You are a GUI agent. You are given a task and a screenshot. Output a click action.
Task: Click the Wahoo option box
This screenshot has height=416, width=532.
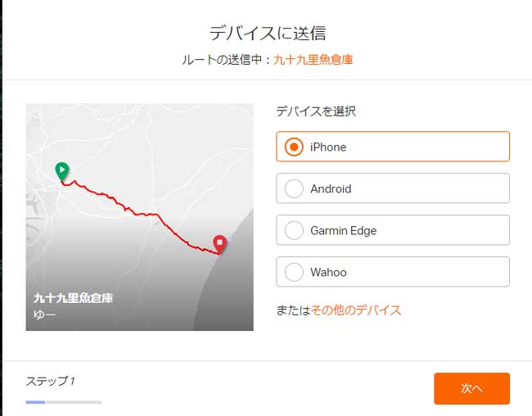tap(393, 272)
